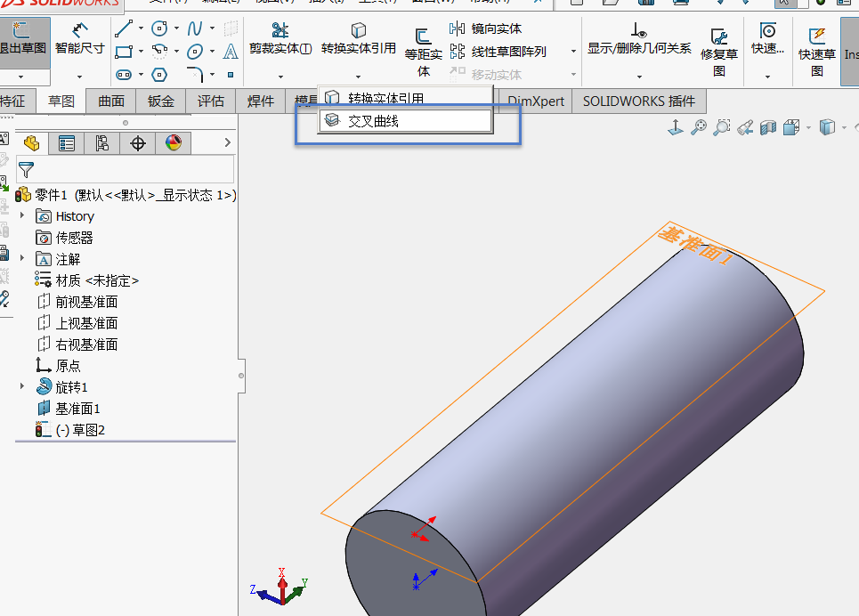Click the Display Style cube icon

click(827, 127)
